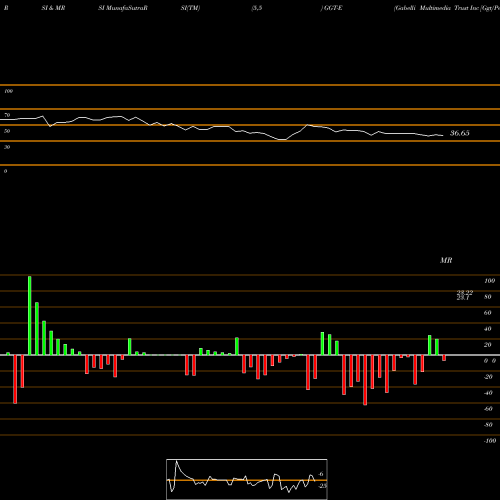The height and width of the screenshot is (500, 500).
Task: Click the 'SI & MR' header text
Action: (x=53, y=8)
